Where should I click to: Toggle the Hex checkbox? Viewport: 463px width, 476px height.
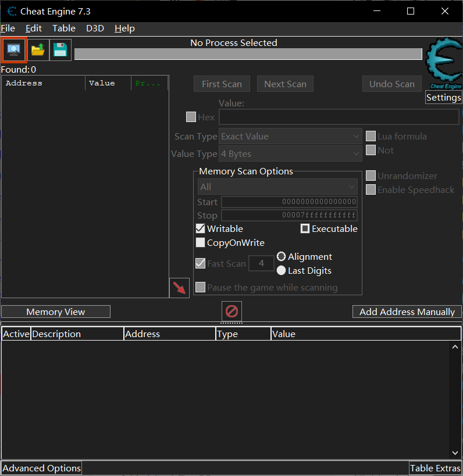[x=191, y=117]
